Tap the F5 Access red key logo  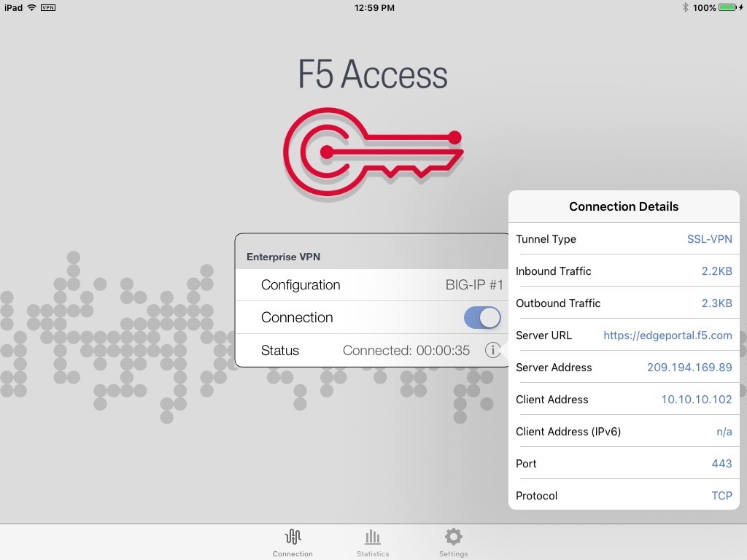point(373,152)
